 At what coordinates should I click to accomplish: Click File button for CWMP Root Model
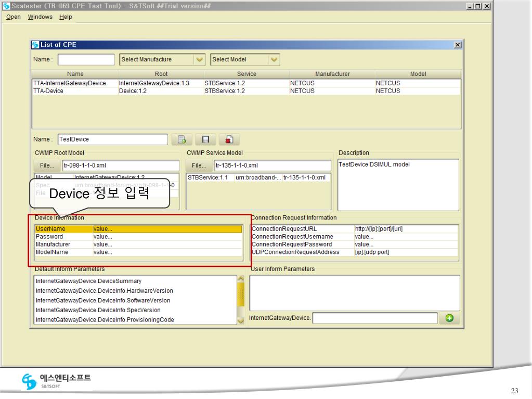tap(46, 165)
